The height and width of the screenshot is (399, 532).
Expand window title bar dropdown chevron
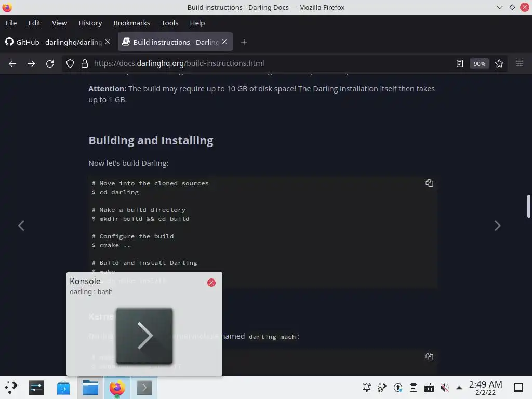tap(499, 7)
